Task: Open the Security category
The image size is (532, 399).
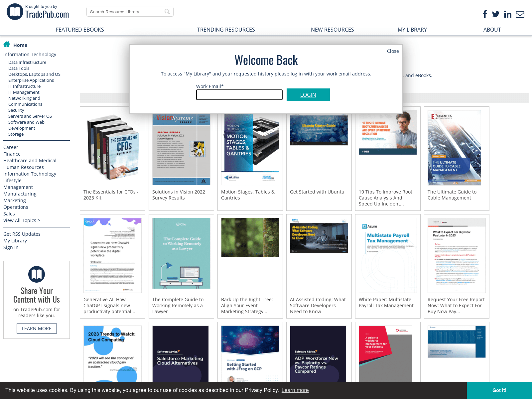Action: [x=16, y=110]
